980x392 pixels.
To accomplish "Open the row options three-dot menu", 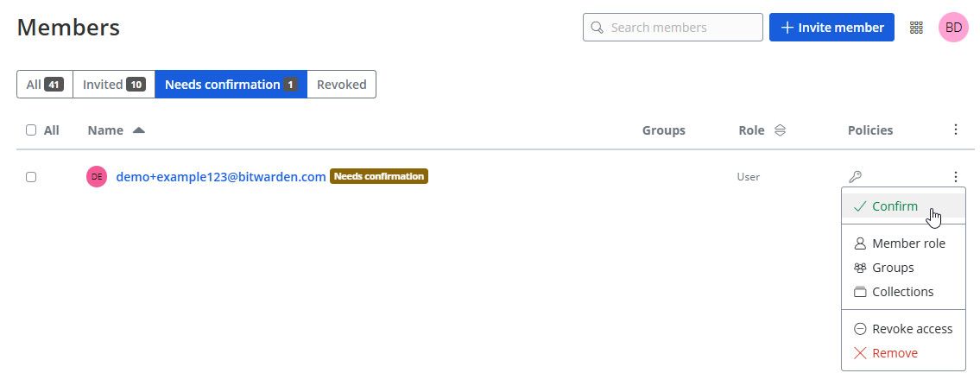I will pos(955,177).
